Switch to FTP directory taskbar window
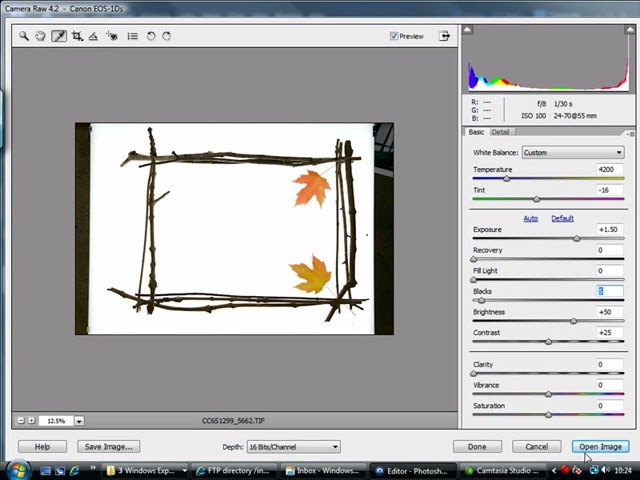 point(234,471)
